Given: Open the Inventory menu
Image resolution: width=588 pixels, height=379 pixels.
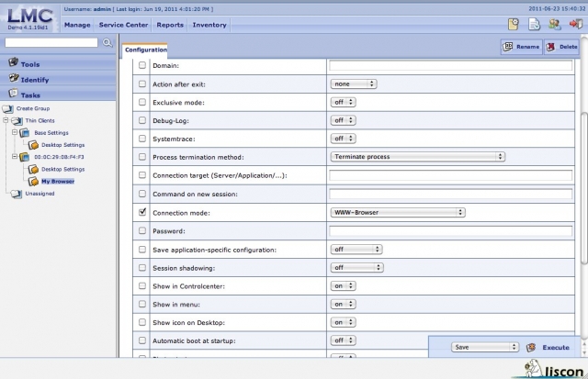Looking at the screenshot, I should (x=209, y=25).
